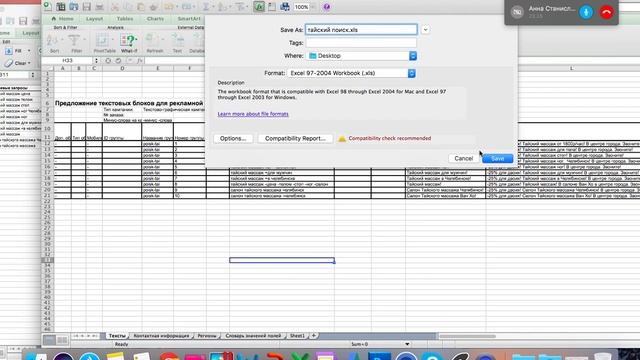The width and height of the screenshot is (640, 360).
Task: Select the Регионы sheet tab
Action: 207,336
